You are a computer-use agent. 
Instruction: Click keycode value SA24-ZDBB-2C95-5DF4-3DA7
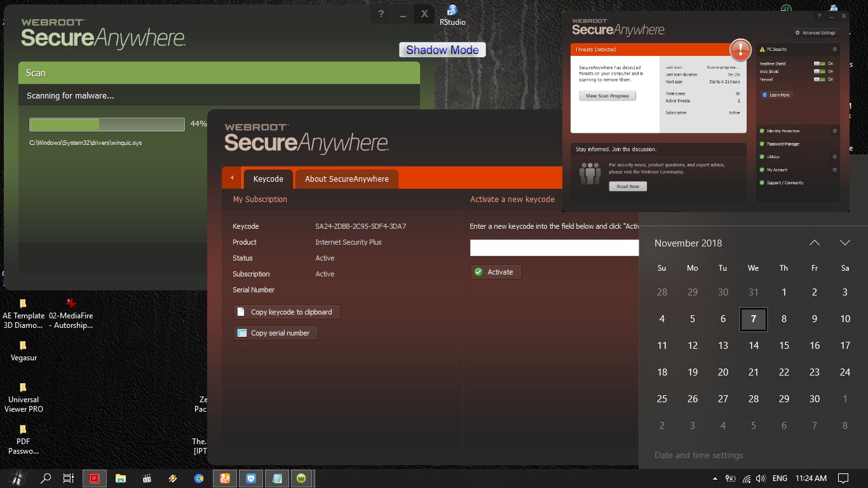pyautogui.click(x=360, y=226)
